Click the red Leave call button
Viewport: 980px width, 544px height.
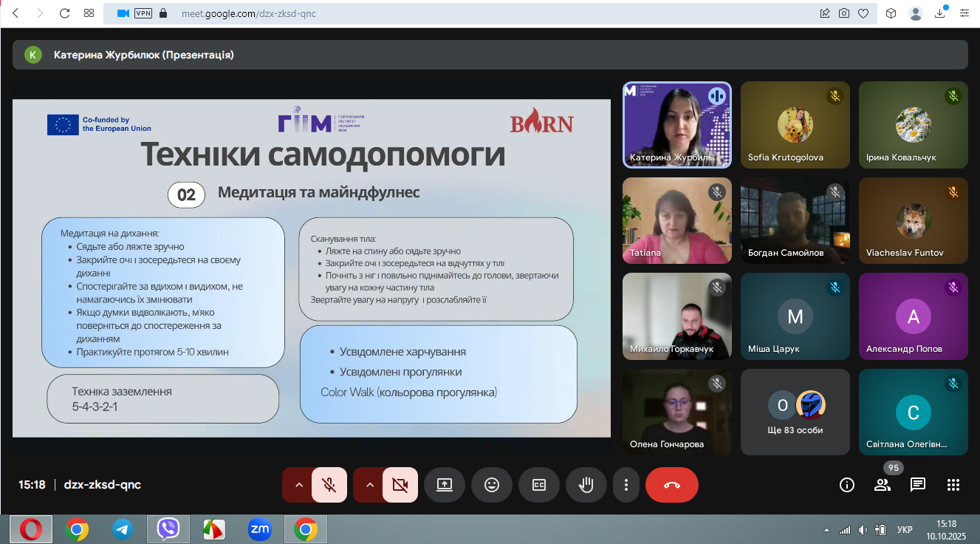[671, 485]
